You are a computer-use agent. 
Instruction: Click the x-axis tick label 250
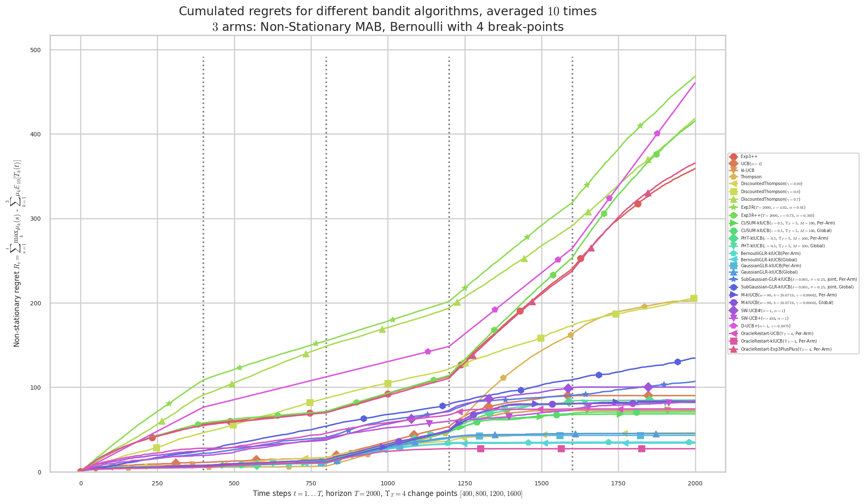157,482
